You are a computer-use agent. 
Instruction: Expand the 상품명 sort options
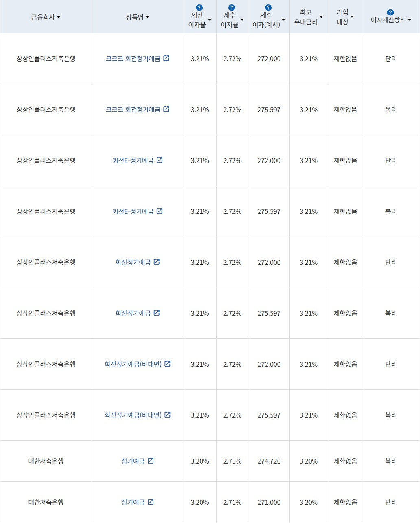[148, 17]
